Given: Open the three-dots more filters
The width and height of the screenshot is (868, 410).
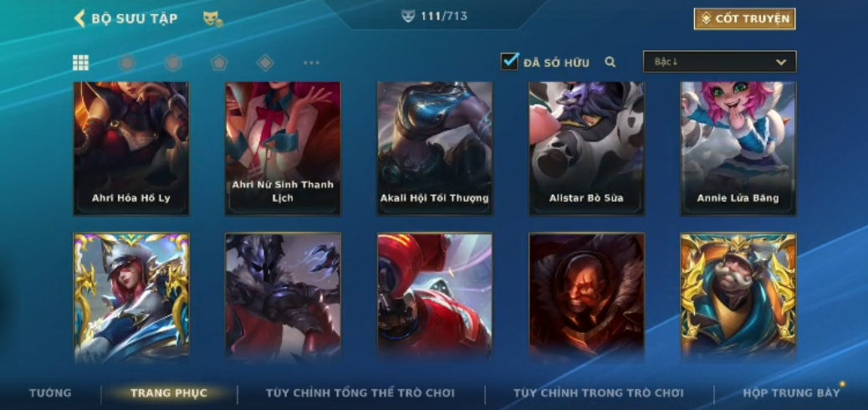Looking at the screenshot, I should point(311,63).
